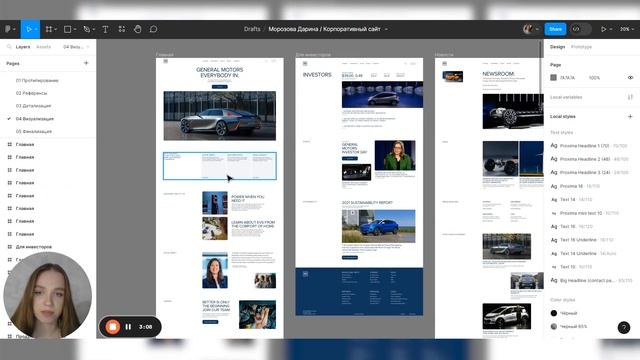Click the blue SUV image in Investors frame
Image resolution: width=640 pixels, height=360 pixels.
click(378, 227)
